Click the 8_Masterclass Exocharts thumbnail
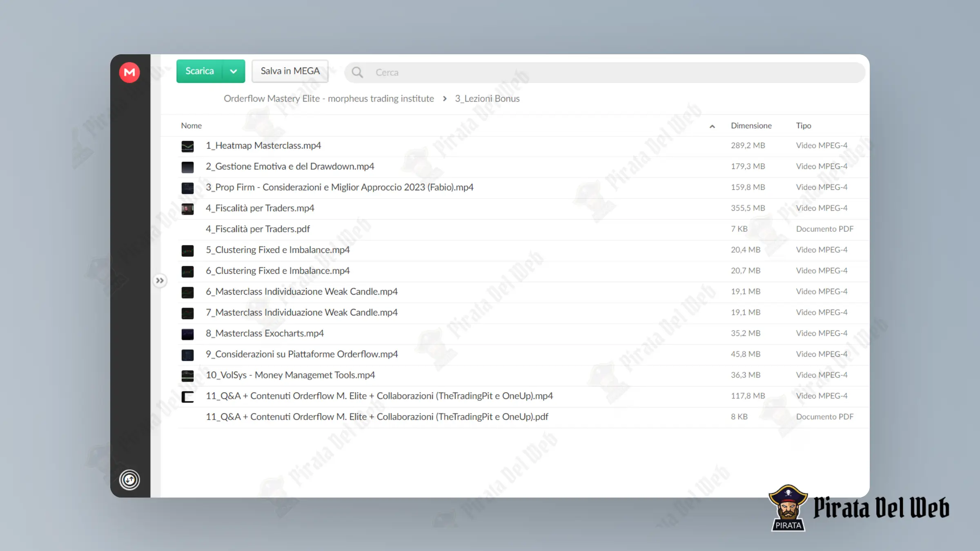The width and height of the screenshot is (980, 551). click(x=187, y=334)
